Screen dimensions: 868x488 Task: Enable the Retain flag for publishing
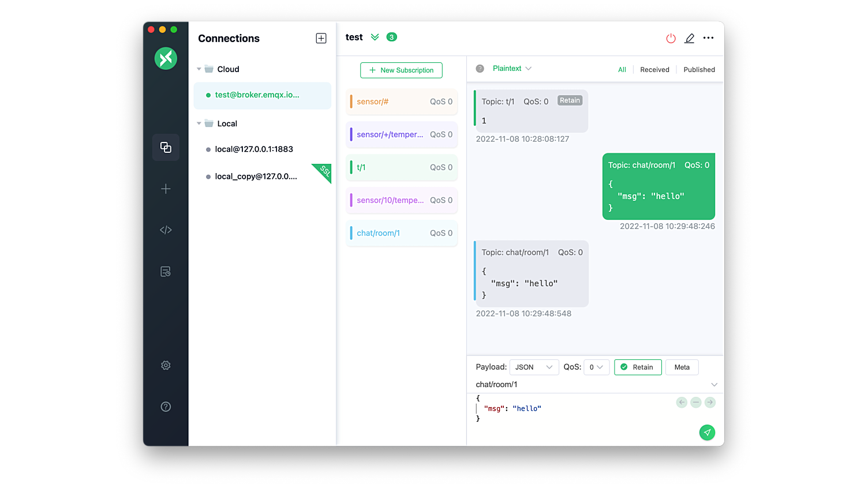(638, 367)
